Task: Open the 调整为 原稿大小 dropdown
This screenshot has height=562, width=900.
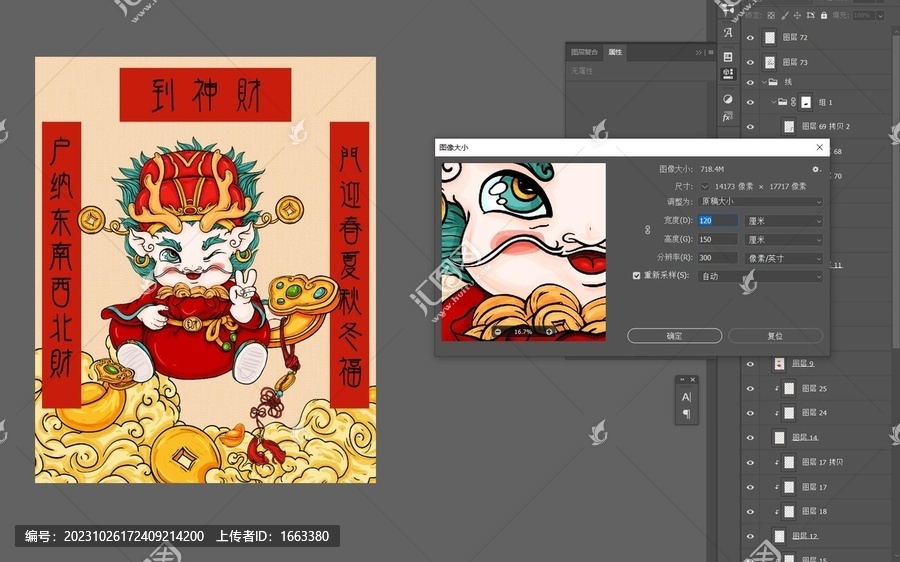Action: [x=761, y=201]
